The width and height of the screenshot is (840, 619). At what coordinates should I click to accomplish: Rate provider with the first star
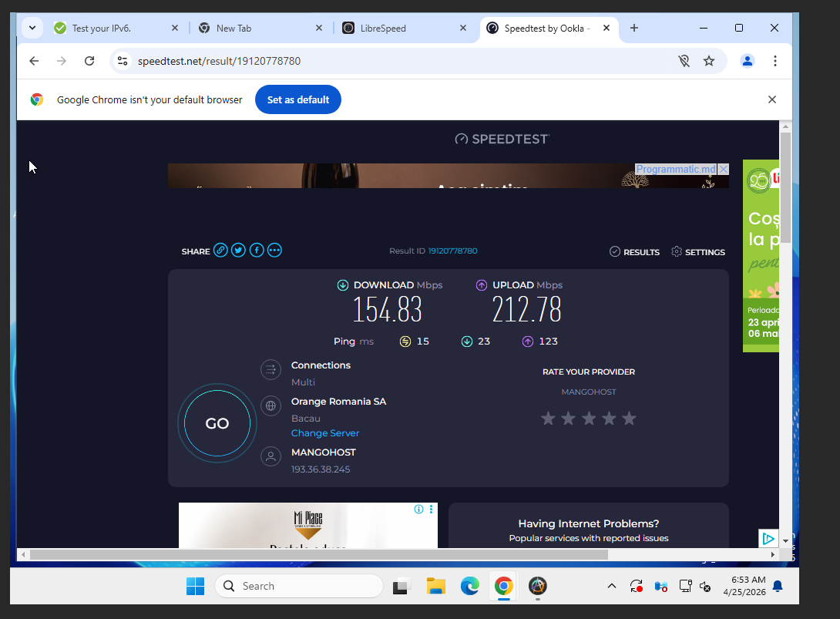pos(548,419)
